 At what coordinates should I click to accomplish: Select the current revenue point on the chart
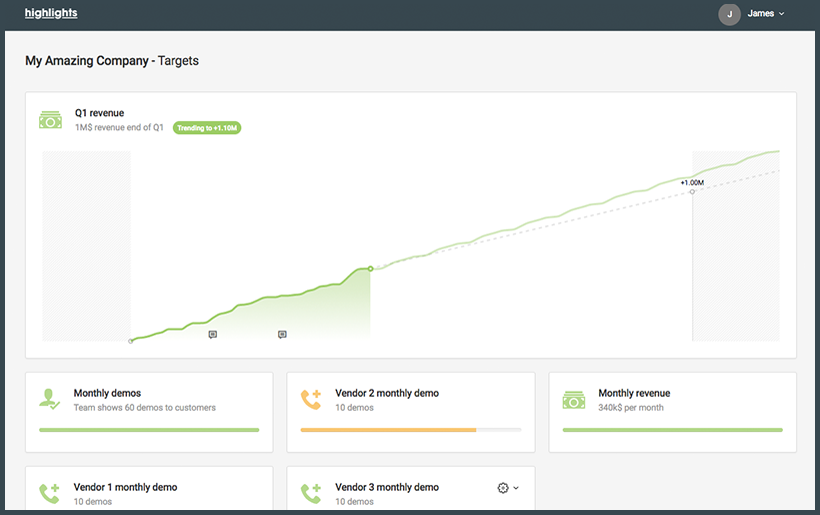coord(370,268)
